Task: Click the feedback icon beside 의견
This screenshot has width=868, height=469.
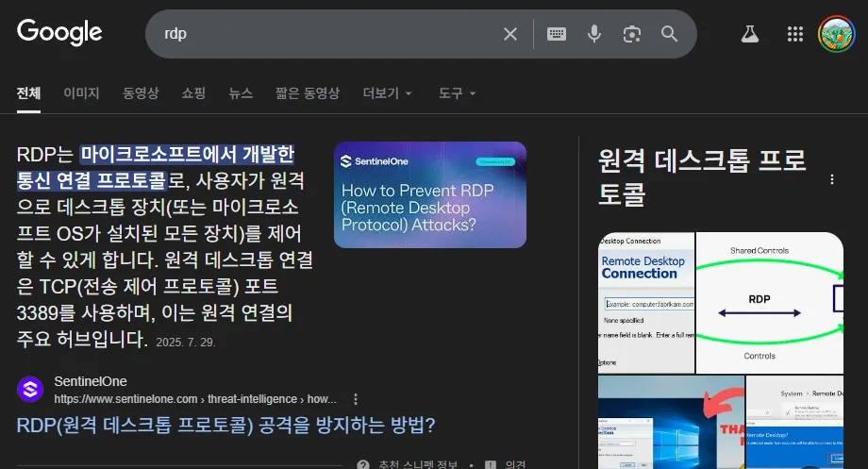Action: [x=491, y=464]
